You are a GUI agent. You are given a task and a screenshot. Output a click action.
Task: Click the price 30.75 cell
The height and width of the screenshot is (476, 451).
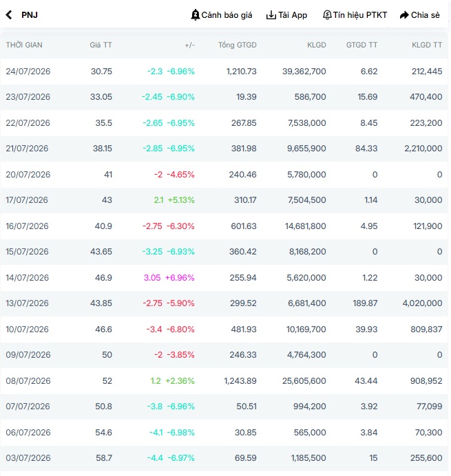(101, 72)
